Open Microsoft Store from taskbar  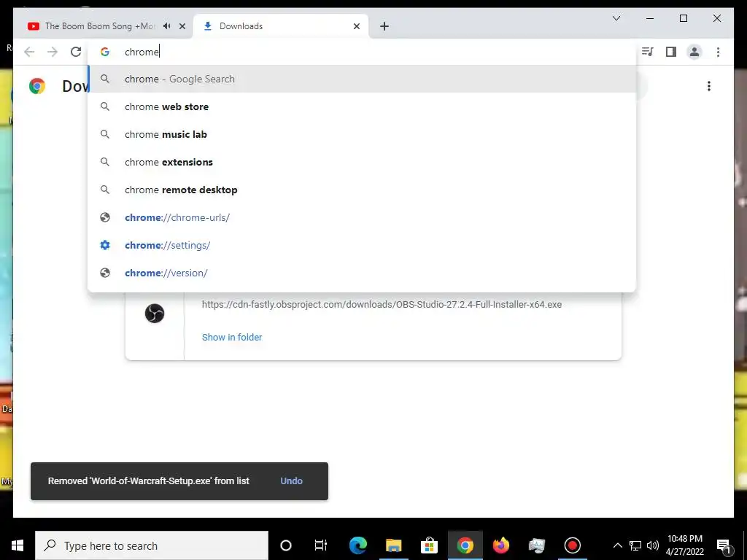(x=429, y=545)
